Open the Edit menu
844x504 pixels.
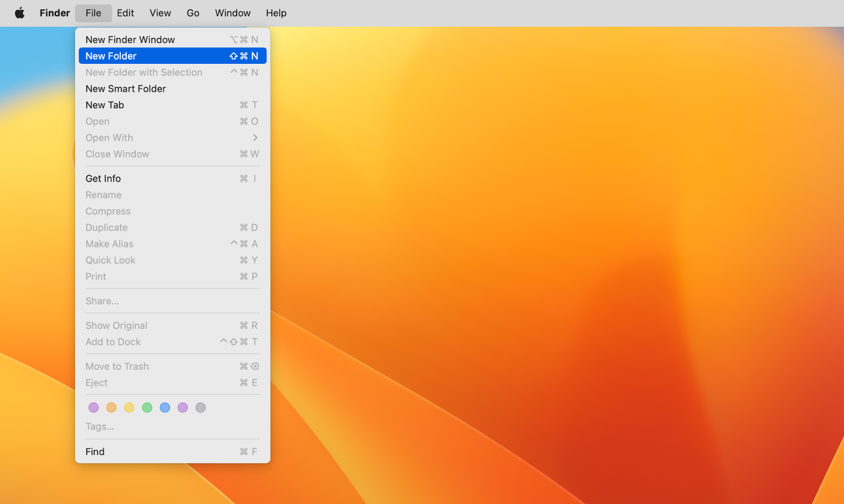point(125,13)
